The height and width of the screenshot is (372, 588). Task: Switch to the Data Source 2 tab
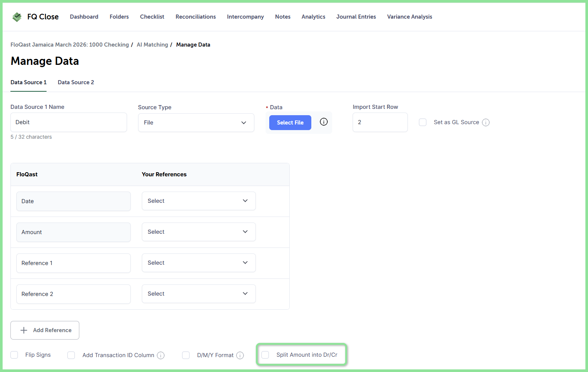76,82
